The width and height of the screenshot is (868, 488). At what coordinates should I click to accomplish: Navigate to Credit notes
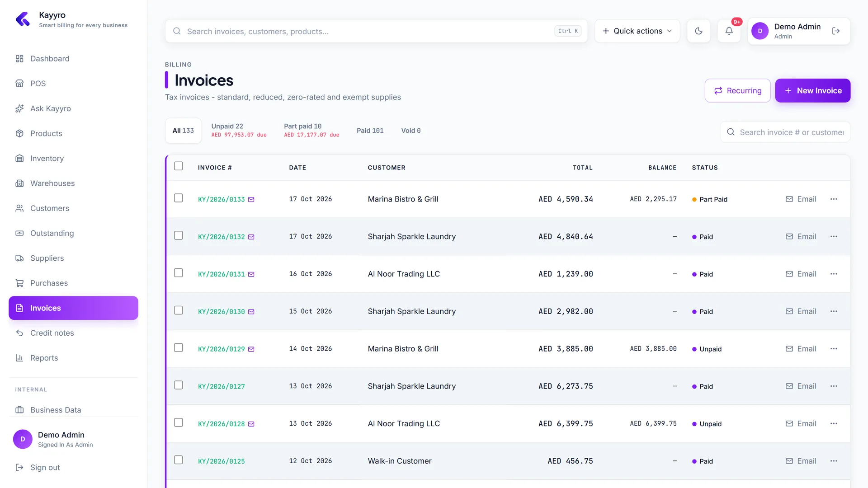pyautogui.click(x=73, y=333)
